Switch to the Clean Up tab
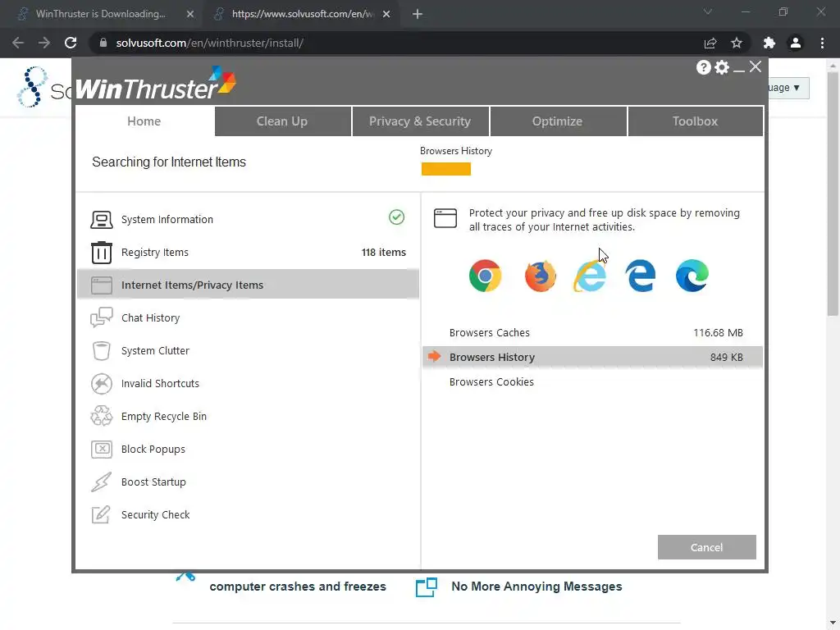 (282, 121)
